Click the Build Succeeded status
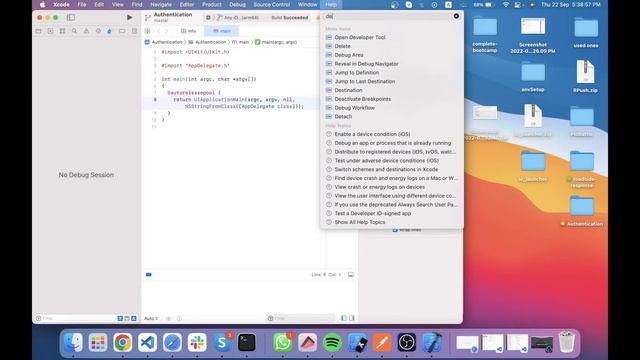The width and height of the screenshot is (640, 360). [x=289, y=18]
